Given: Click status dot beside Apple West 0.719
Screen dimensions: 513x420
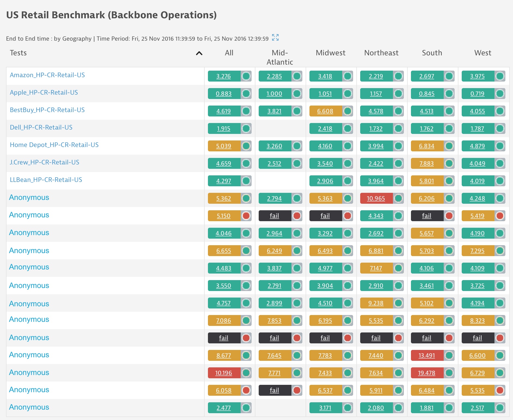Looking at the screenshot, I should [x=500, y=94].
